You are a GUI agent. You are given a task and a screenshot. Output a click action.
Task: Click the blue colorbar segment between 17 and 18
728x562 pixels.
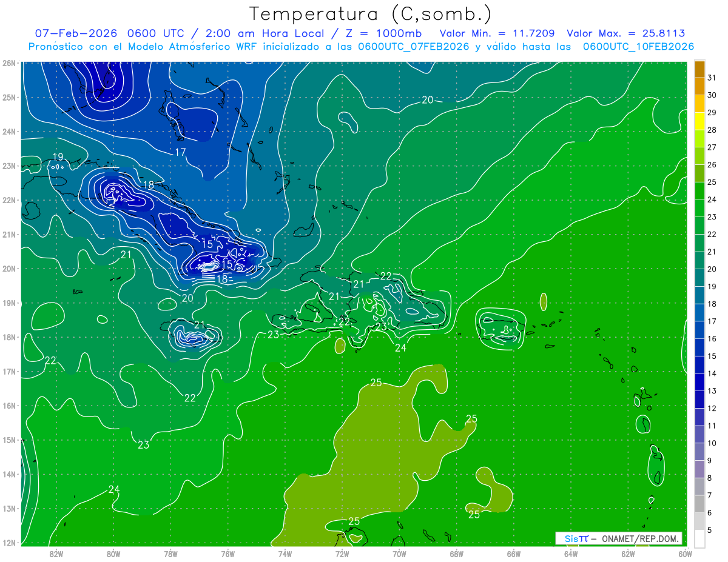click(700, 313)
